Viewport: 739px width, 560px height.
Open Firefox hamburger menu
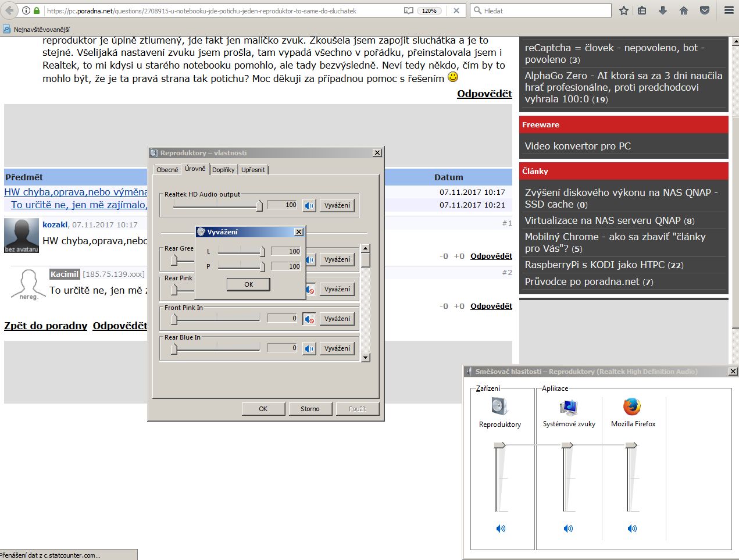click(729, 10)
